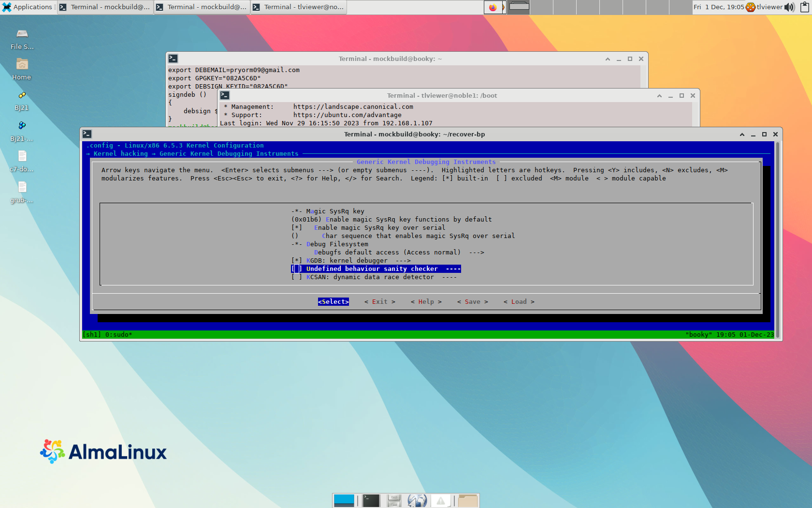Viewport: 812px width, 508px height.
Task: Toggle Undefined behaviour sanity checker checkbox
Action: coord(296,269)
